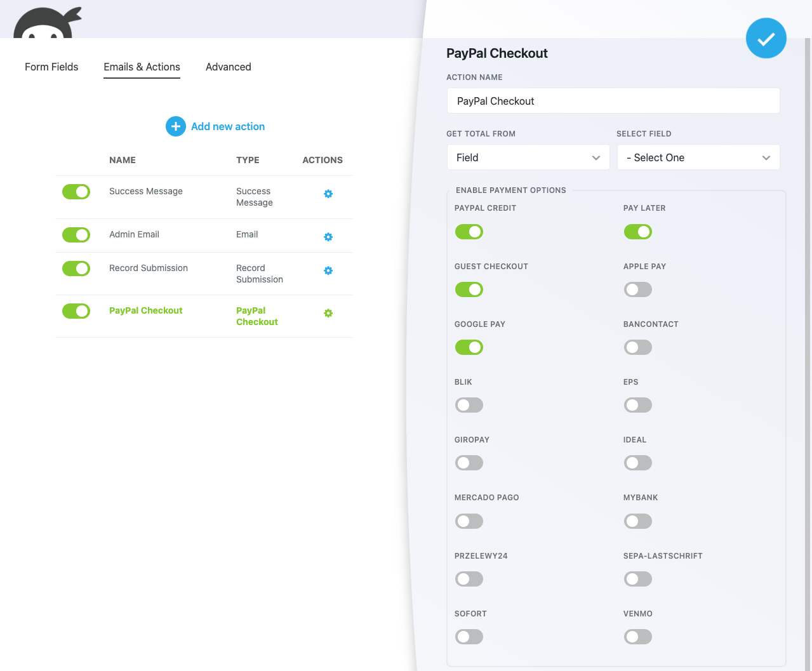Click the Record Submission action name
The height and width of the screenshot is (671, 812).
(x=149, y=268)
